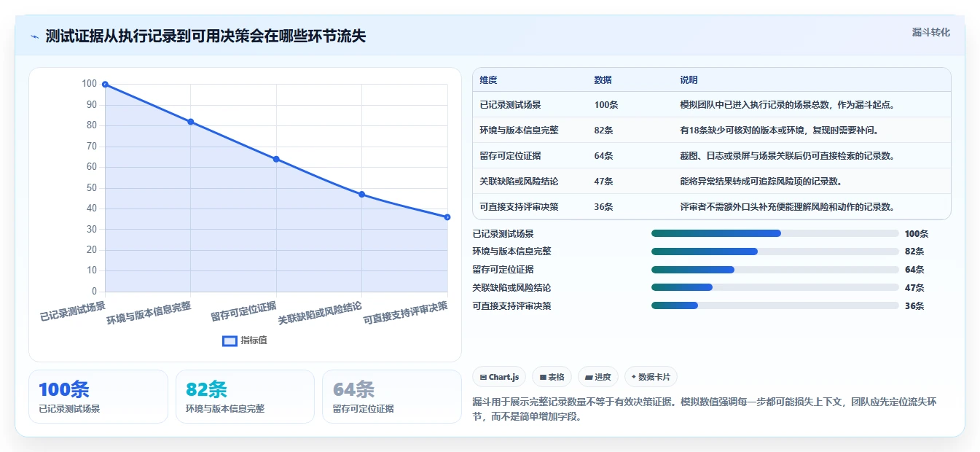The height and width of the screenshot is (452, 980).
Task: Click description starting 模拟团队中已进入执行记录
Action: 787,105
